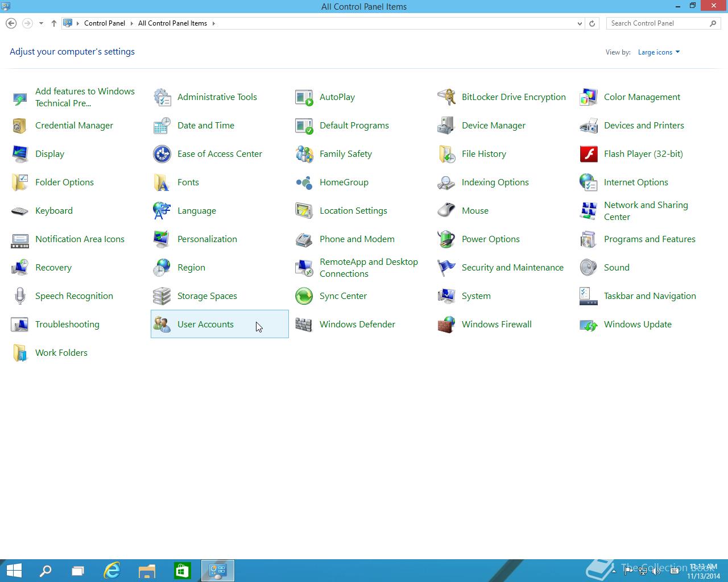Open Add features to Windows Technical Preview
The image size is (728, 582).
[85, 97]
